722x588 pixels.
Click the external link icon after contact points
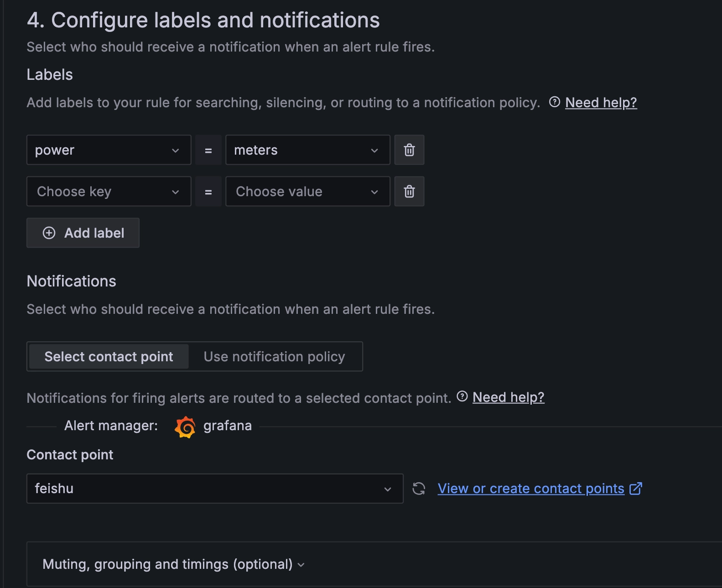point(636,489)
